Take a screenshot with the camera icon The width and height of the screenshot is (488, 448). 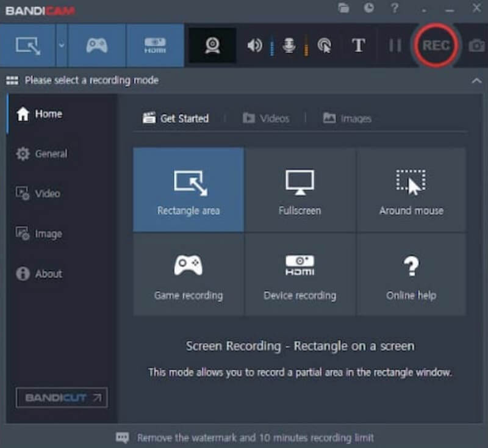[476, 45]
